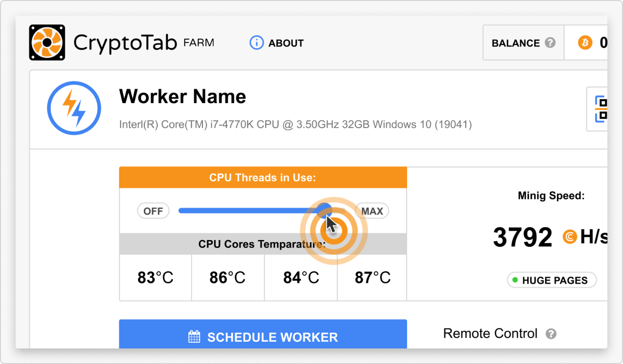Set CPU threads to MAX
This screenshot has width=623, height=364.
tap(371, 211)
